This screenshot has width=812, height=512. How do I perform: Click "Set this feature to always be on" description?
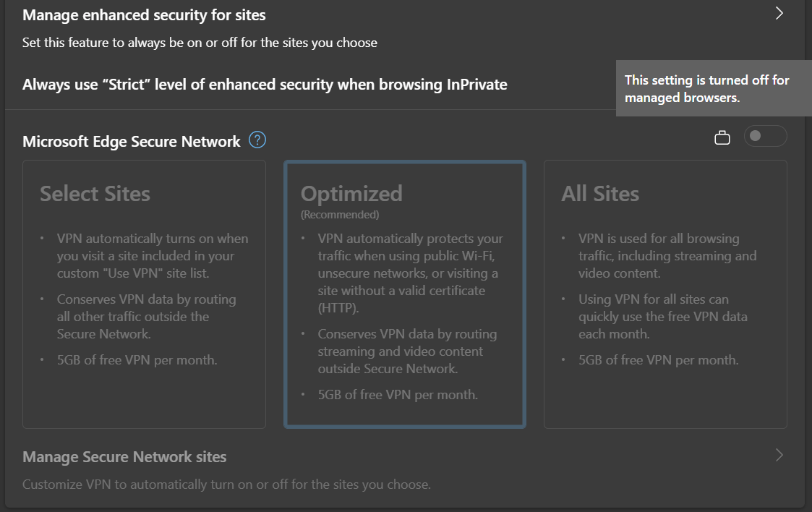pyautogui.click(x=200, y=43)
